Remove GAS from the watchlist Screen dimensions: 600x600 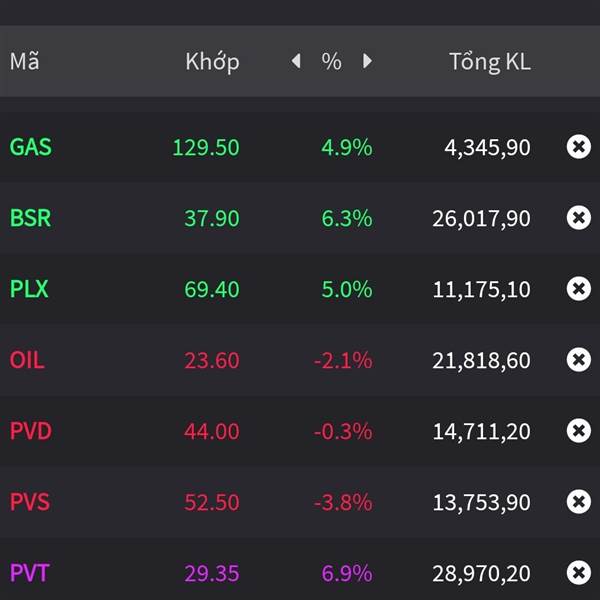tap(578, 147)
